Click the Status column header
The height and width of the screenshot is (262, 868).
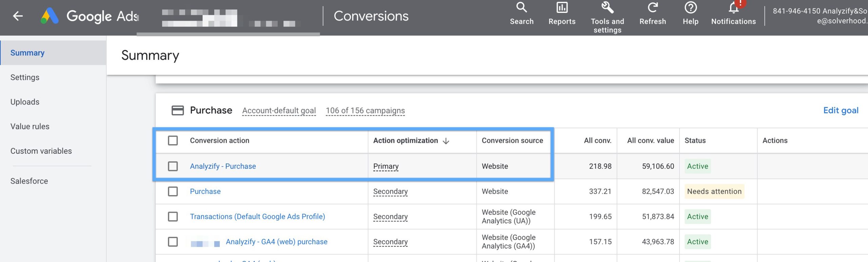tap(695, 141)
